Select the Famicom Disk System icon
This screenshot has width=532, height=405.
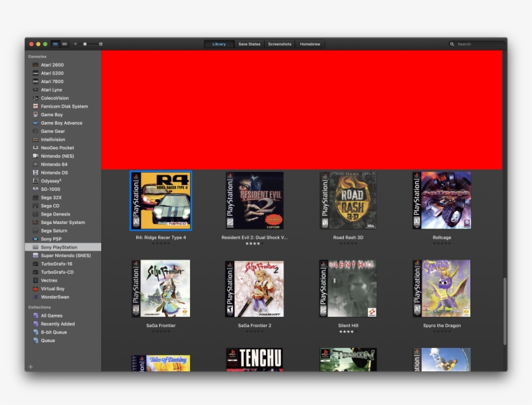pyautogui.click(x=35, y=106)
